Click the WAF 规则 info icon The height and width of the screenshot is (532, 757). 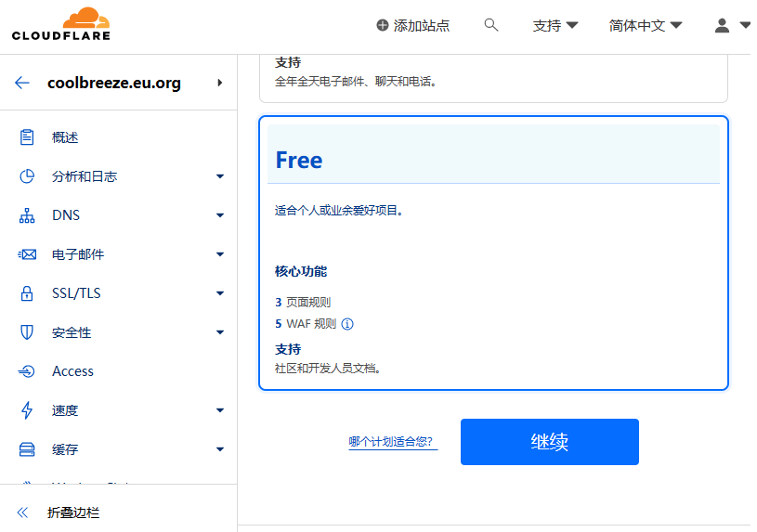click(347, 324)
